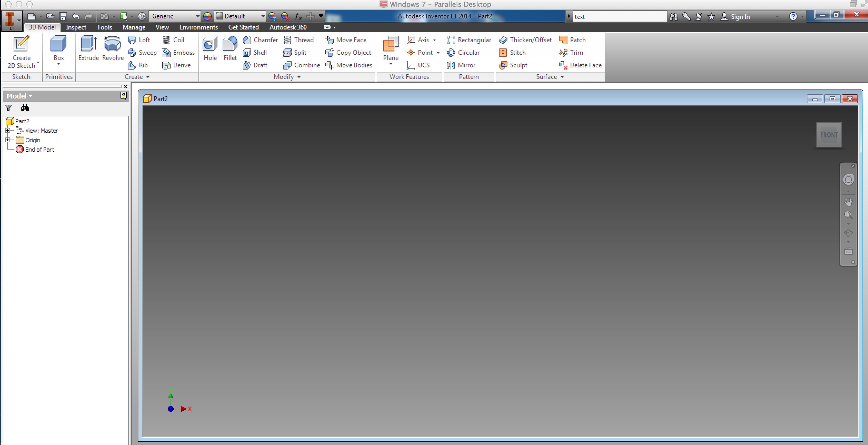Select the Box primitive tool
Screen dimensions: 868x445
tap(59, 51)
